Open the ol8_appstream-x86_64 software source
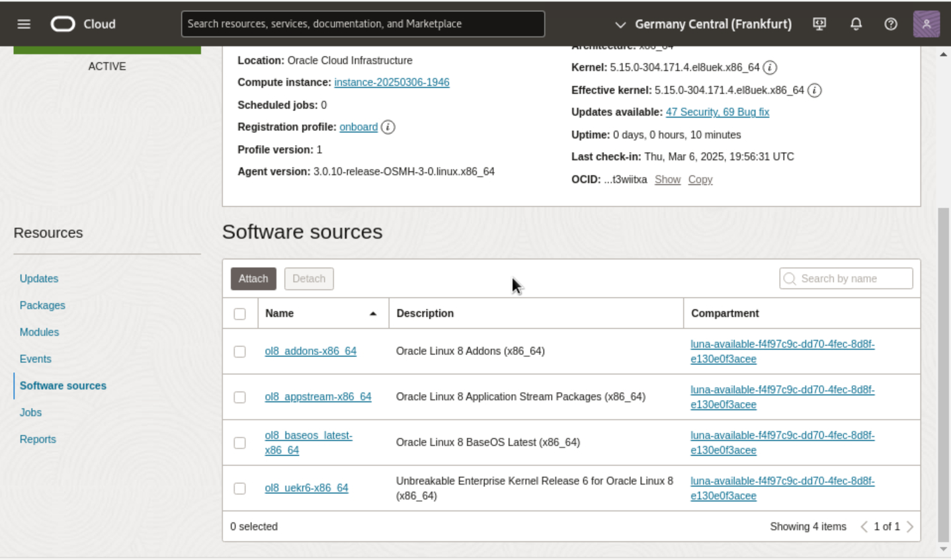The height and width of the screenshot is (560, 951). click(x=318, y=397)
